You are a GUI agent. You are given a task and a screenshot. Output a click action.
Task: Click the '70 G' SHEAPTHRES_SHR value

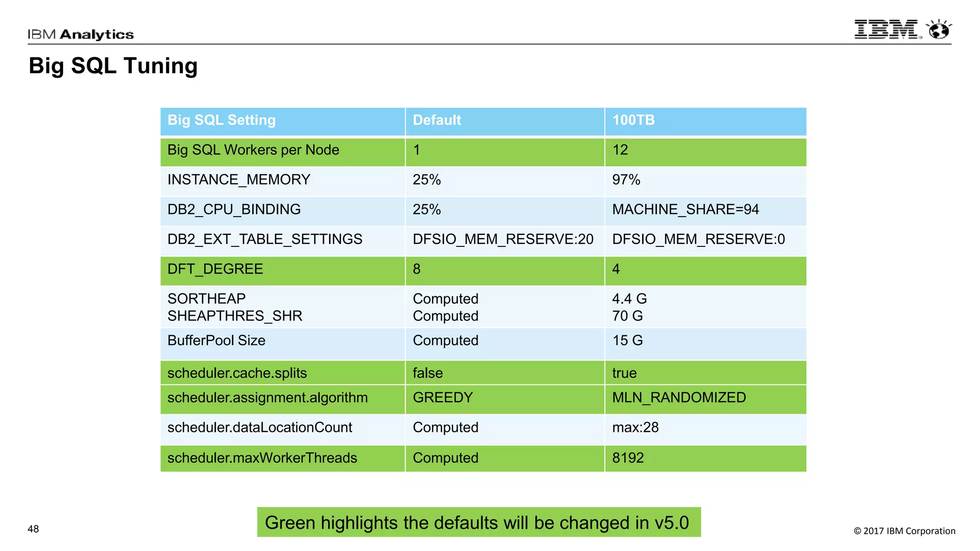(627, 316)
